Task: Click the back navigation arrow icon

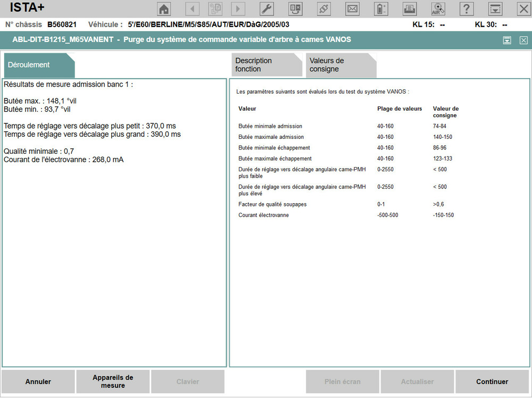Action: pyautogui.click(x=193, y=9)
